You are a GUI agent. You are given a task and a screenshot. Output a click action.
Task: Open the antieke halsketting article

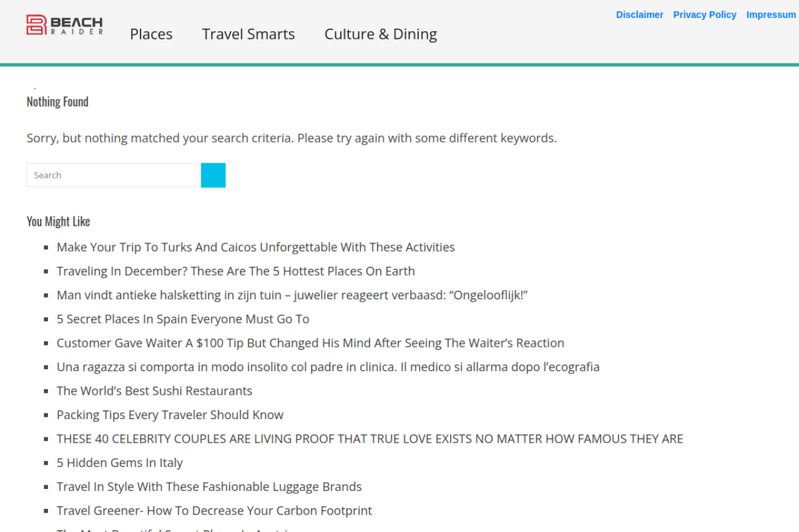click(x=292, y=295)
